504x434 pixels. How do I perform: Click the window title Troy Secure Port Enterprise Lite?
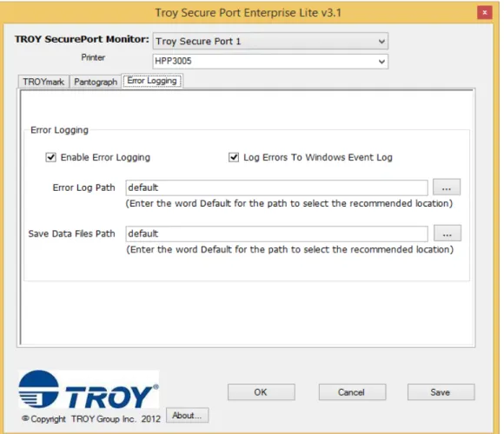coord(249,13)
